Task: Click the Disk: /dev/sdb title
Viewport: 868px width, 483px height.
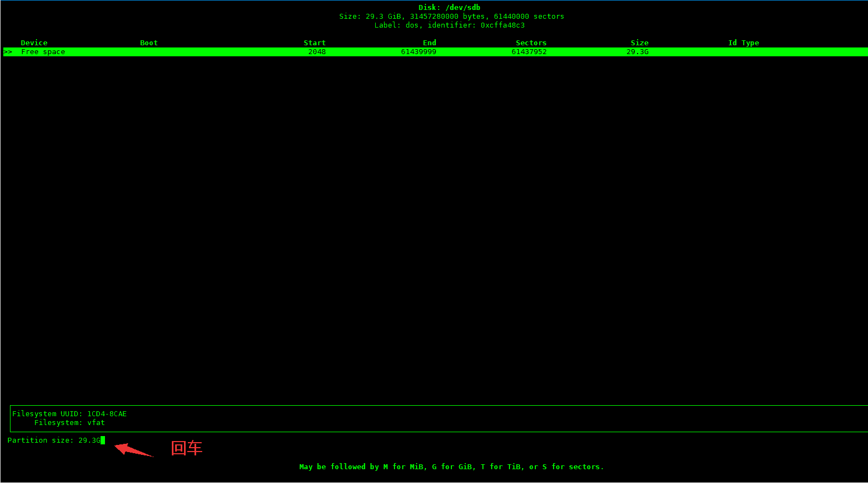Action: point(449,8)
